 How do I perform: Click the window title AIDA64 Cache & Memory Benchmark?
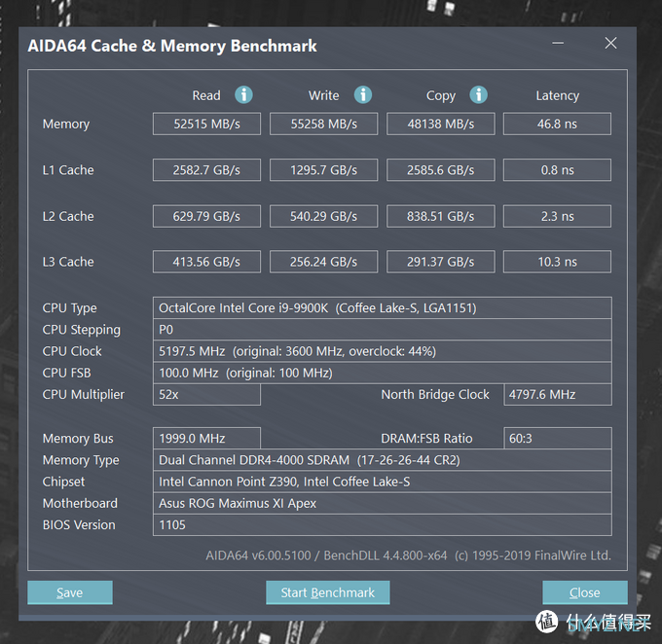172,46
